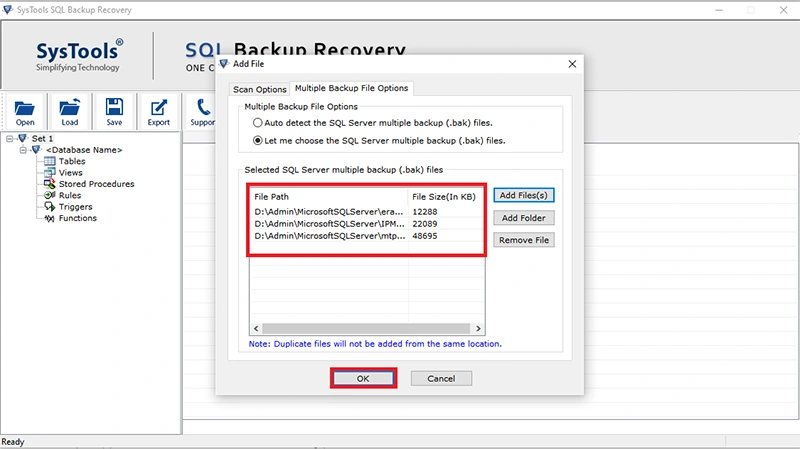Switch to the Scan Options tab
Image resolution: width=800 pixels, height=449 pixels.
coord(259,89)
